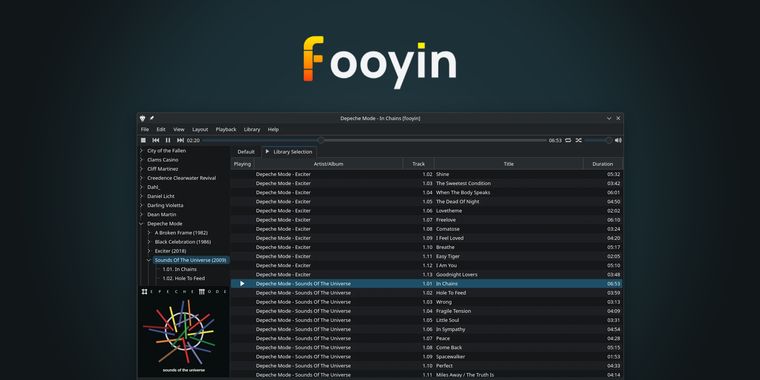Expand the City of the Fallen artist

pos(142,151)
